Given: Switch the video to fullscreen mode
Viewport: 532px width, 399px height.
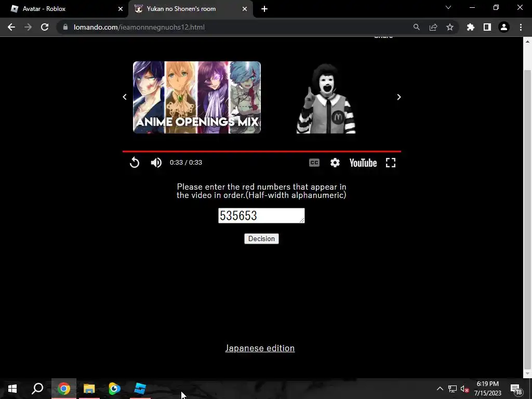Looking at the screenshot, I should tap(391, 163).
